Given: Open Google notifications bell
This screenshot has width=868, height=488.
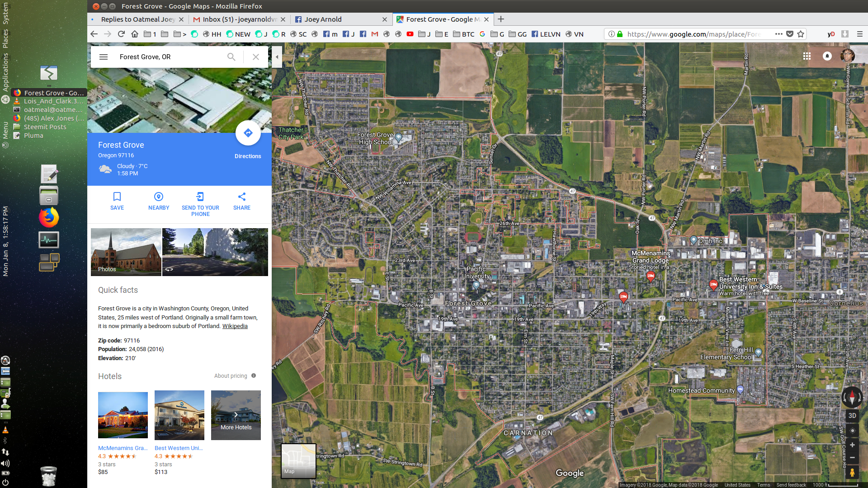Looking at the screenshot, I should click(x=827, y=56).
